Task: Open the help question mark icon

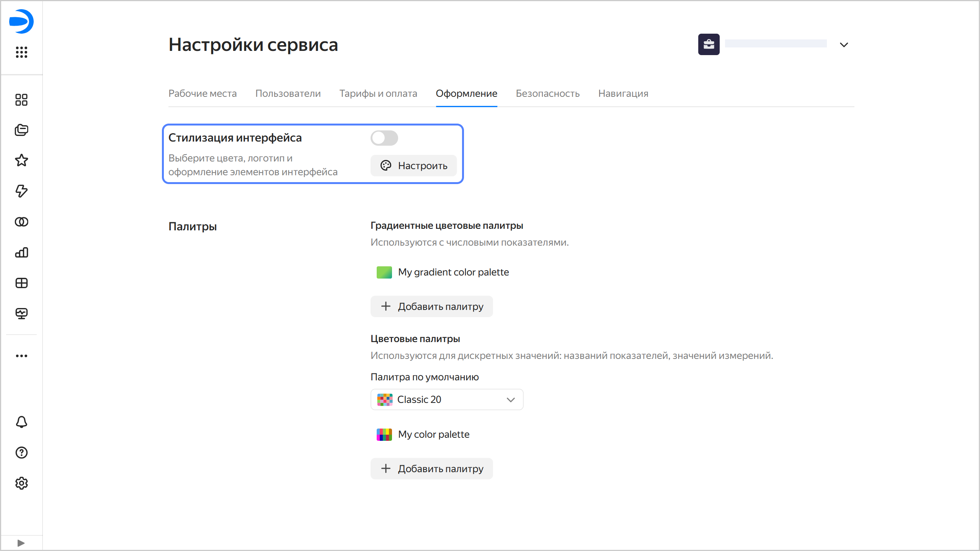Action: 21,453
